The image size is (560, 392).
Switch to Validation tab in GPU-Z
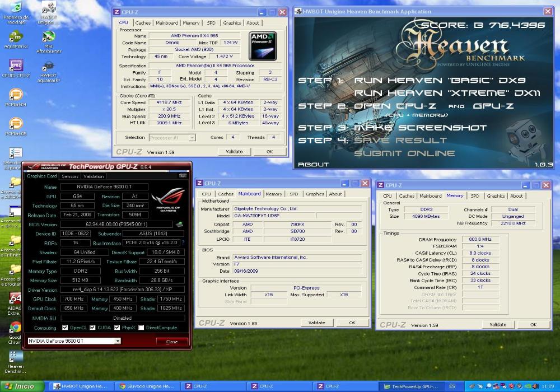pos(94,176)
